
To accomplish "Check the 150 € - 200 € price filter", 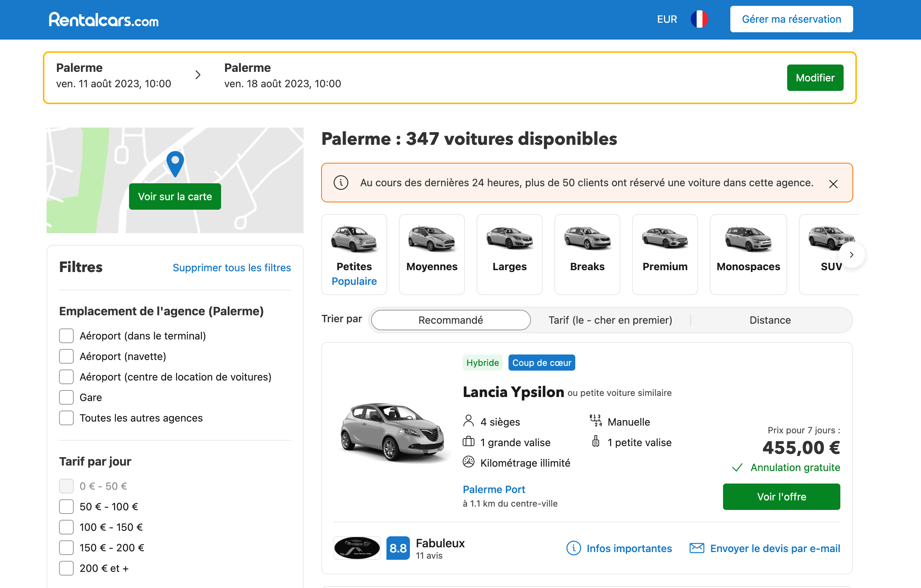I will coord(66,548).
